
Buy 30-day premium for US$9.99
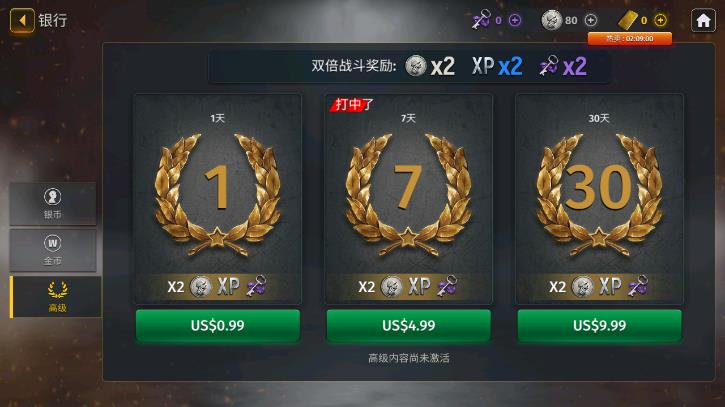[599, 326]
